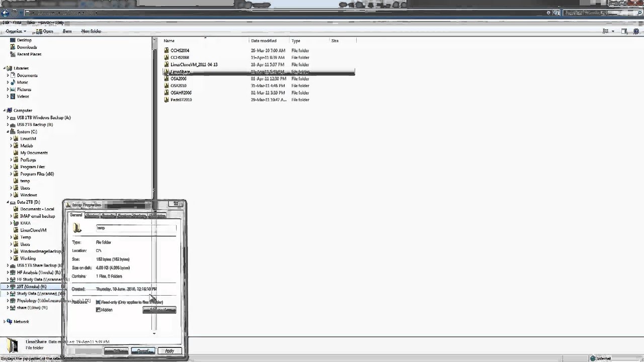Image resolution: width=644 pixels, height=362 pixels.
Task: Switch to the General tab in Properties
Action: pos(76,215)
